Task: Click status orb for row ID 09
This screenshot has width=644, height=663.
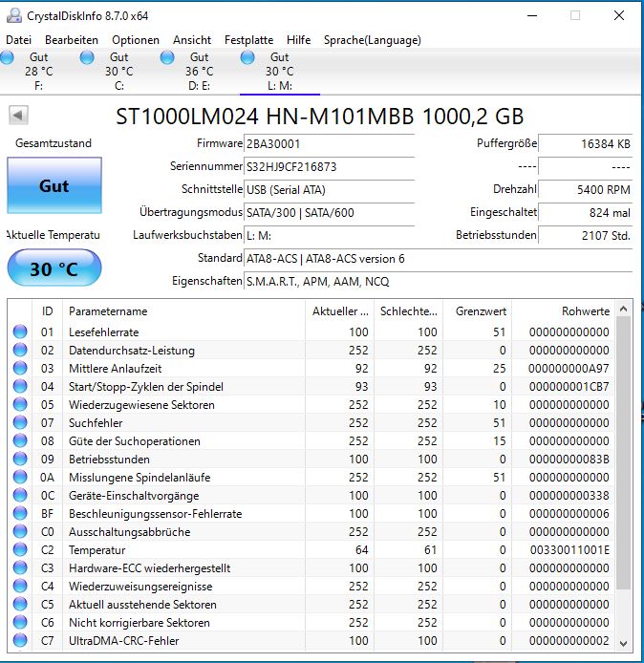Action: coord(20,460)
